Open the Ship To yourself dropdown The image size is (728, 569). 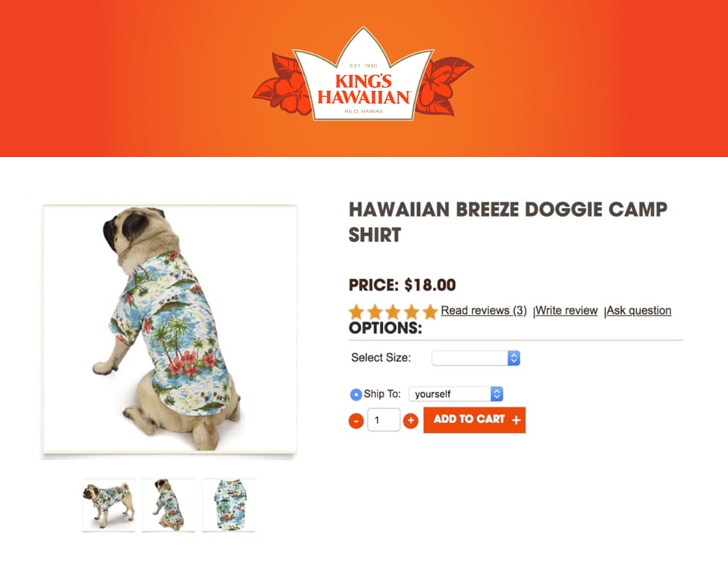pyautogui.click(x=456, y=395)
